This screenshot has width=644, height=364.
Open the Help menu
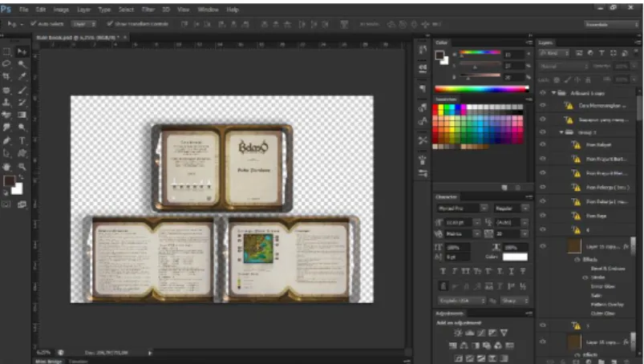click(233, 9)
